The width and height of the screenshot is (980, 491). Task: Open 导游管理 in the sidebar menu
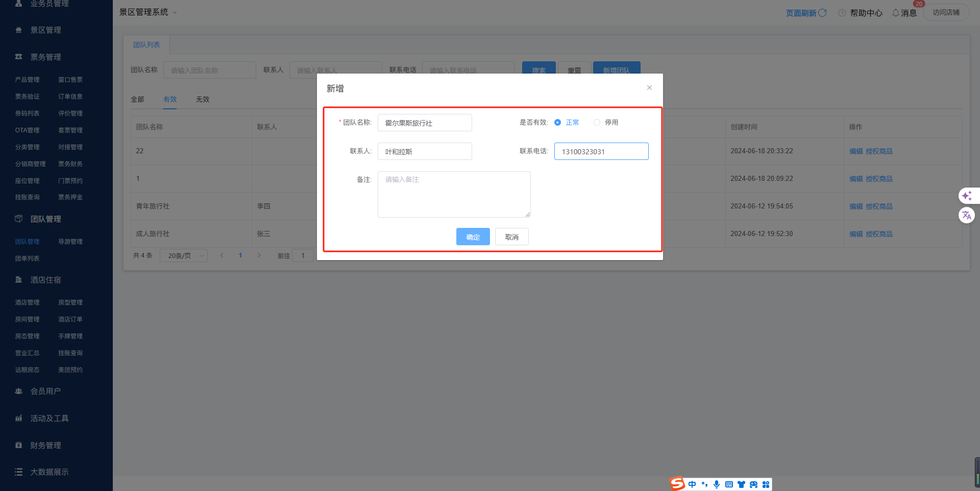pyautogui.click(x=70, y=242)
